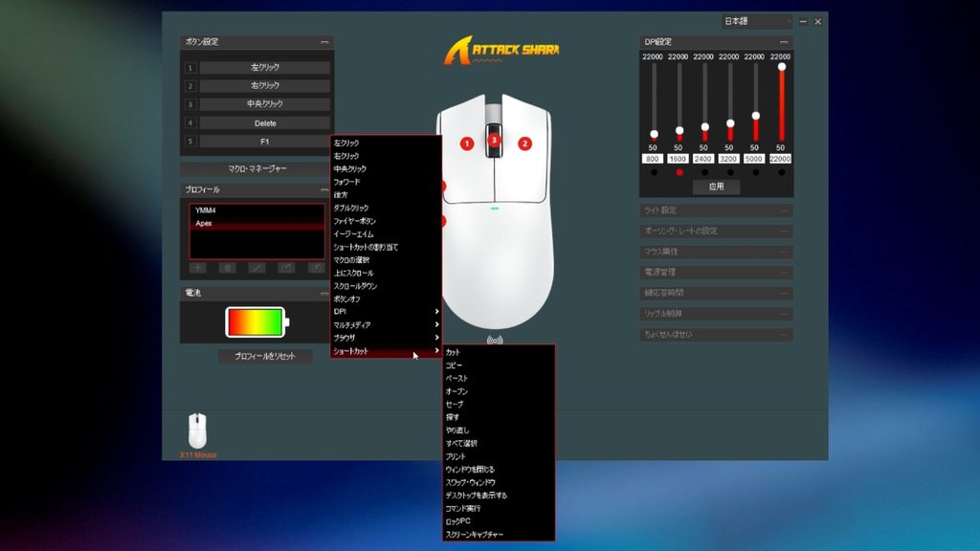Click the 1600 DPI value field

pyautogui.click(x=679, y=160)
